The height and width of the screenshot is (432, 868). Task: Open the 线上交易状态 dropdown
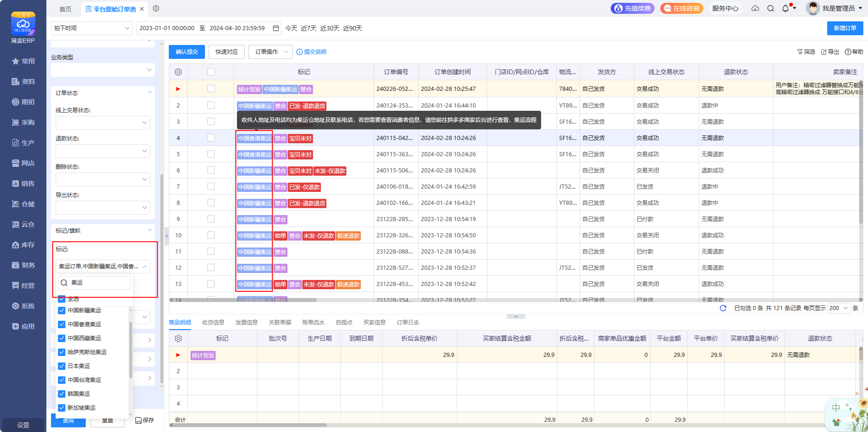(x=103, y=123)
